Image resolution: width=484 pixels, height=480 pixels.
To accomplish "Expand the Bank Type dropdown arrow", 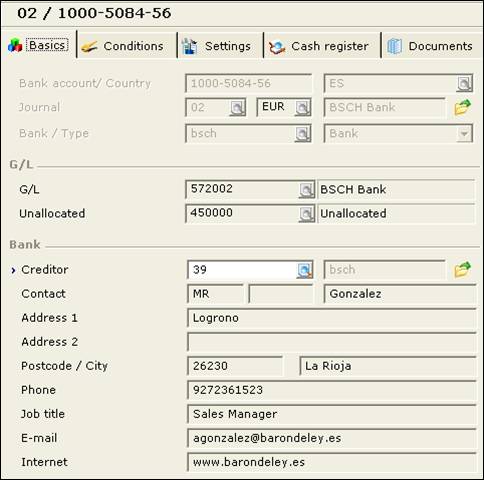I will [464, 134].
